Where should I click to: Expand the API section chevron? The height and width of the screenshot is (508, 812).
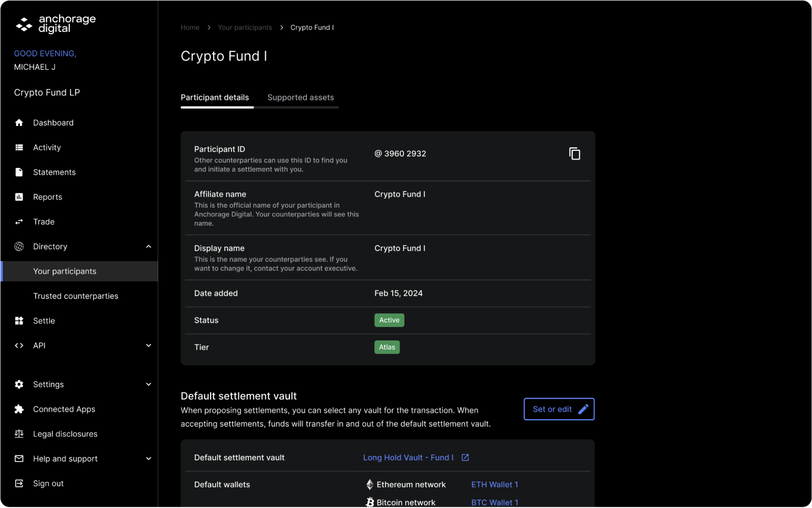click(149, 346)
